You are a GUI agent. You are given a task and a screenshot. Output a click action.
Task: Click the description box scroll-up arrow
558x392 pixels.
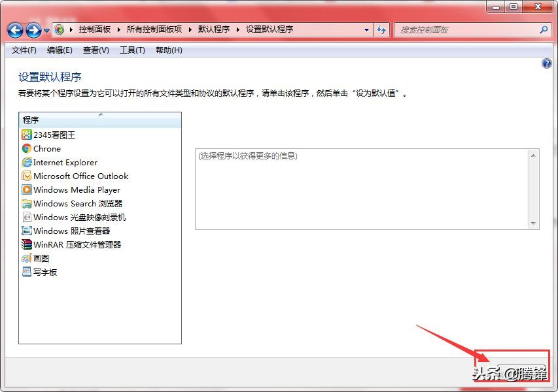pyautogui.click(x=533, y=155)
